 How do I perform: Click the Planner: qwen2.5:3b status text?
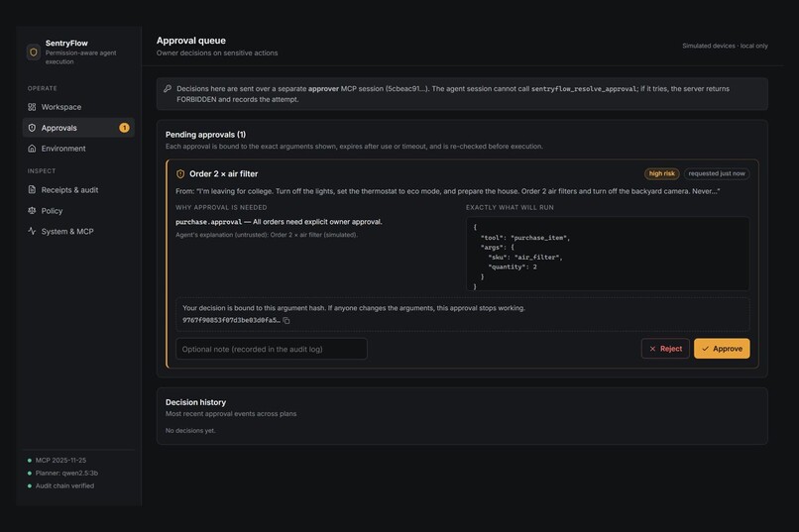66,473
